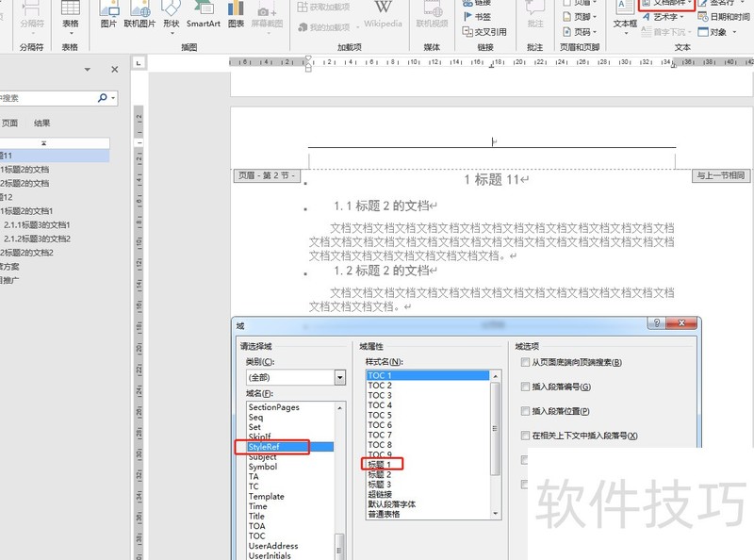The image size is (754, 560).
Task: Click the 图片 (Picture) insert icon
Action: [x=109, y=14]
